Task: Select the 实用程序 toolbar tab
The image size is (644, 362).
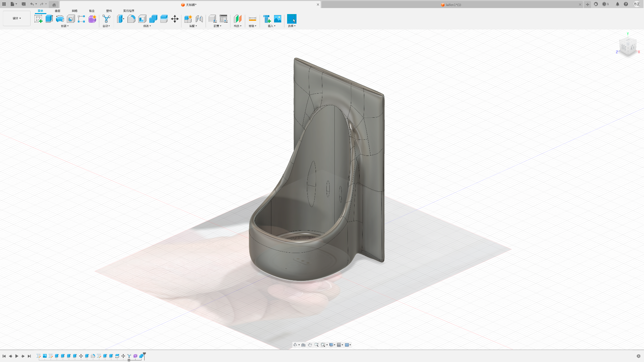Action: pyautogui.click(x=128, y=11)
